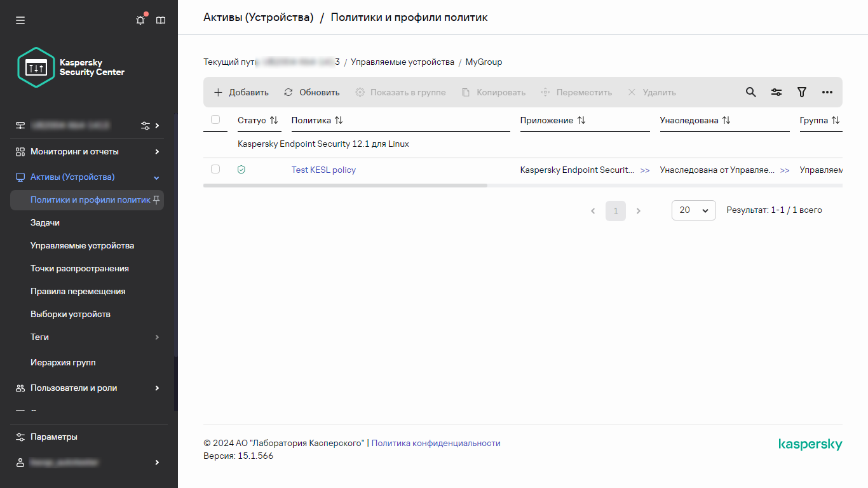Select Правила перемещения
This screenshot has width=868, height=488.
(78, 291)
